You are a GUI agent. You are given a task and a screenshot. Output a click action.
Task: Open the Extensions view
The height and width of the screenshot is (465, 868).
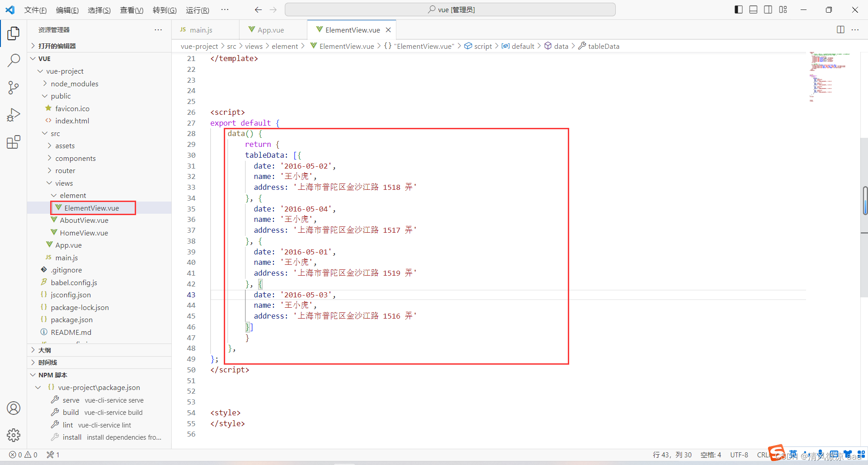click(14, 142)
